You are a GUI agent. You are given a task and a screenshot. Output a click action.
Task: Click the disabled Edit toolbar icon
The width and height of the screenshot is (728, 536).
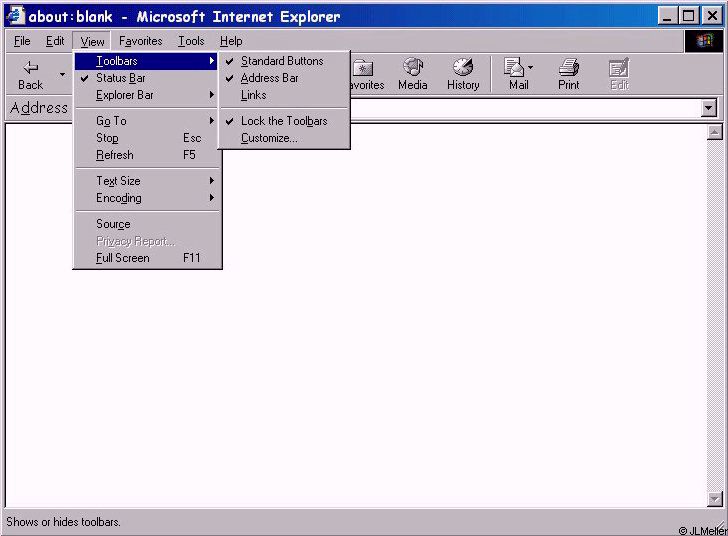click(619, 68)
